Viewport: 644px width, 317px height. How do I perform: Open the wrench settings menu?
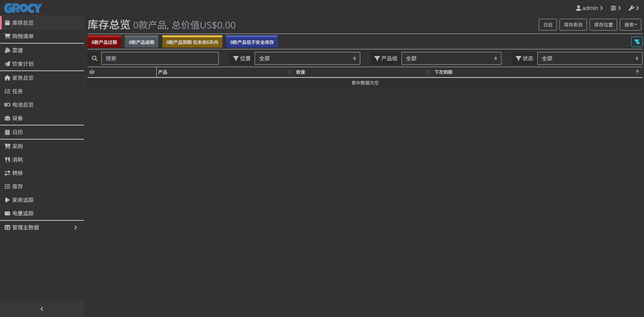[x=634, y=8]
